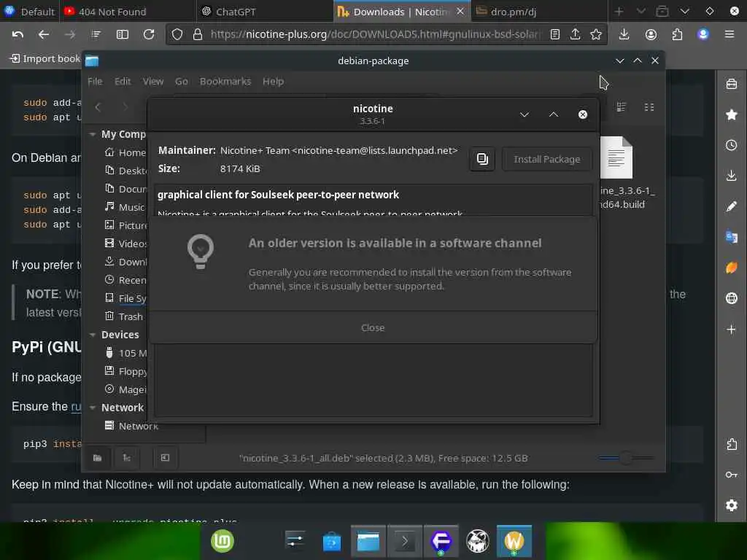Click the browser address bar URL

click(x=375, y=34)
